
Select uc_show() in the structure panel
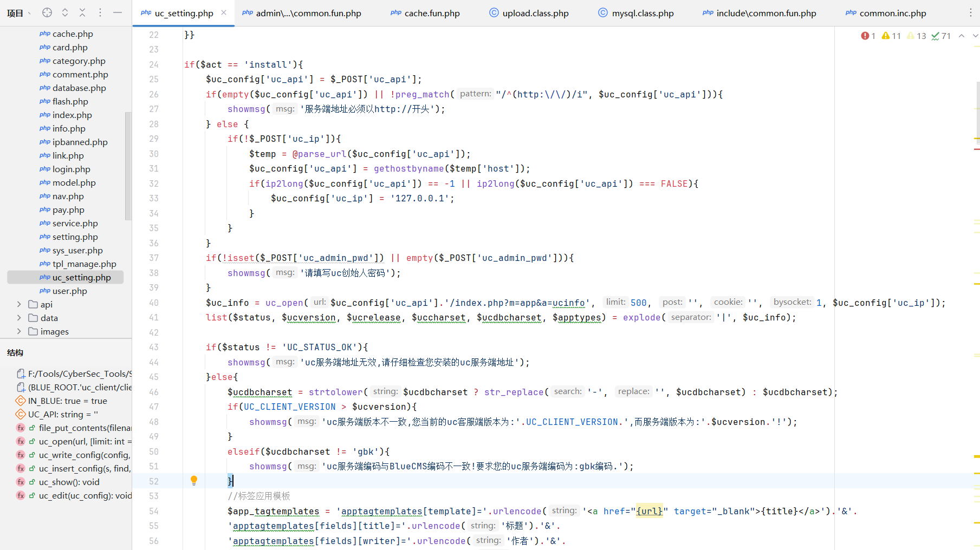pos(69,482)
